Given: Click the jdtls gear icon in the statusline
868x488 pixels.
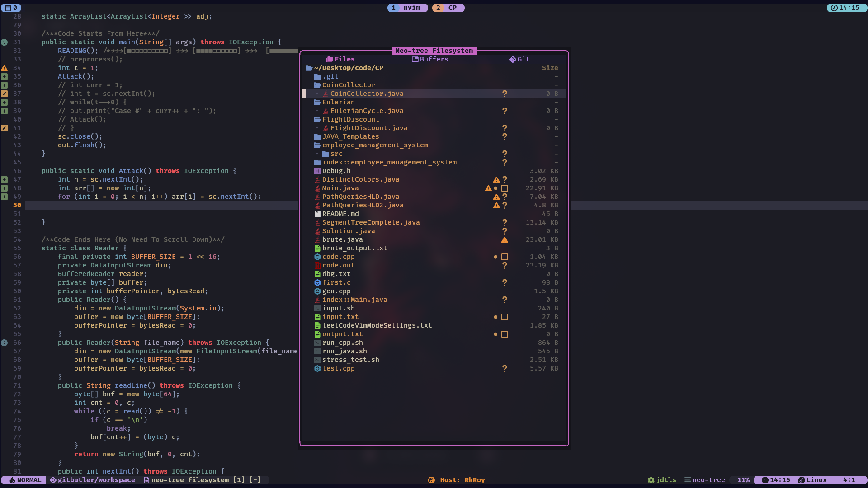Looking at the screenshot, I should [x=651, y=480].
